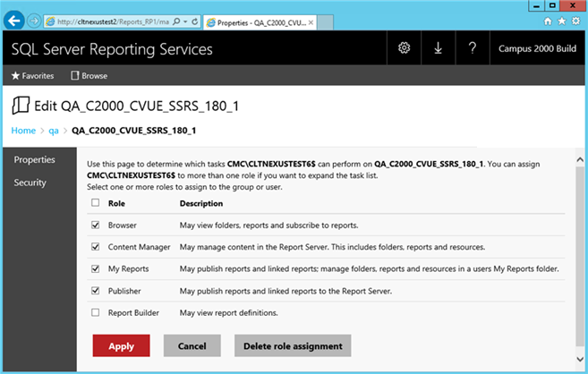Click the folder icon beside Edit heading

[21, 106]
